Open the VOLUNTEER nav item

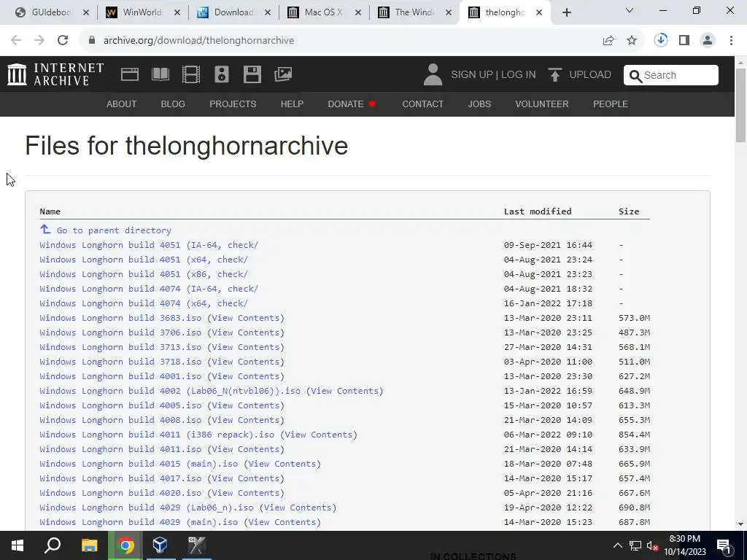542,104
